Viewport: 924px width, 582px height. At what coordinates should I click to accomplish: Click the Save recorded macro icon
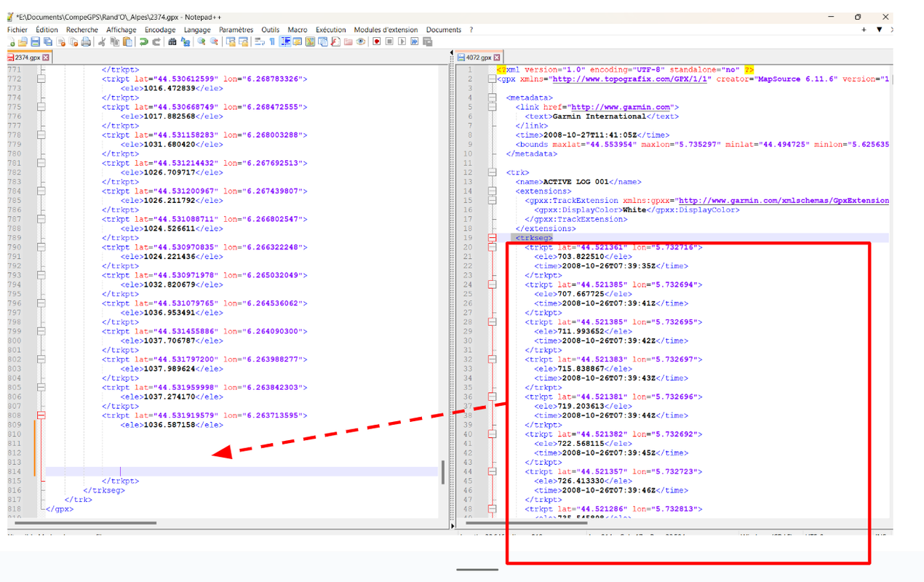[427, 42]
